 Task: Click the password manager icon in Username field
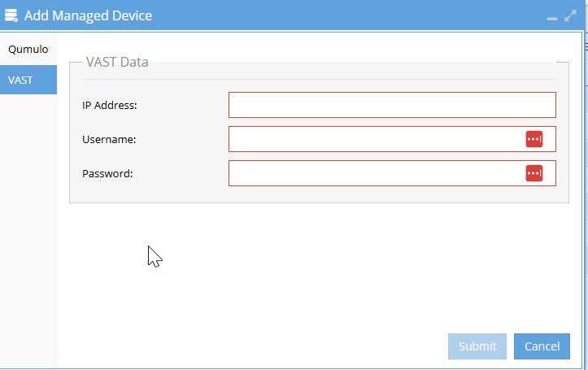534,139
